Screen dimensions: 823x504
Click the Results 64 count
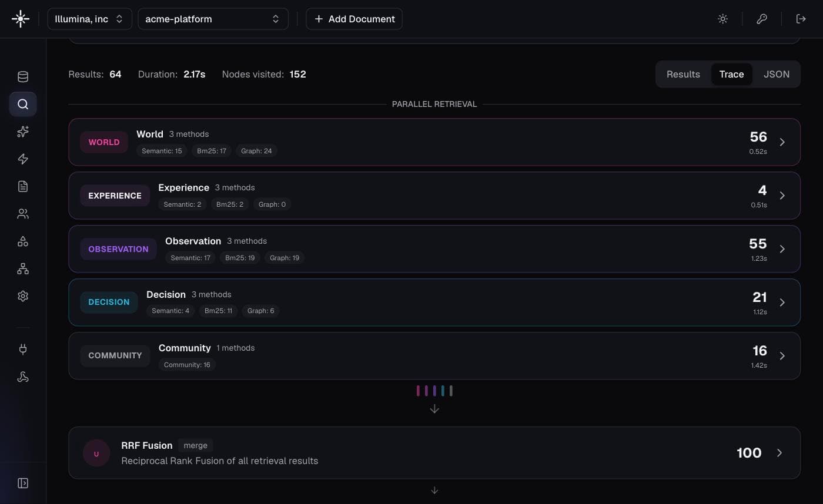click(x=115, y=74)
